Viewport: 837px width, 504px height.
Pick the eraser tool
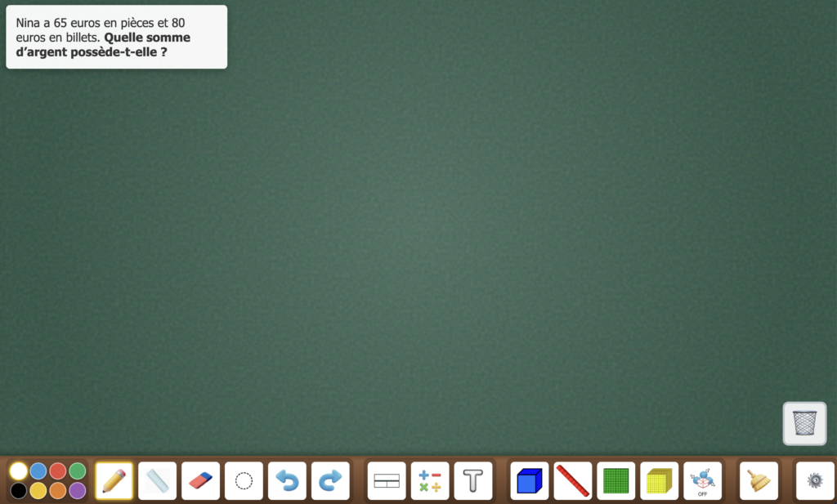[200, 480]
